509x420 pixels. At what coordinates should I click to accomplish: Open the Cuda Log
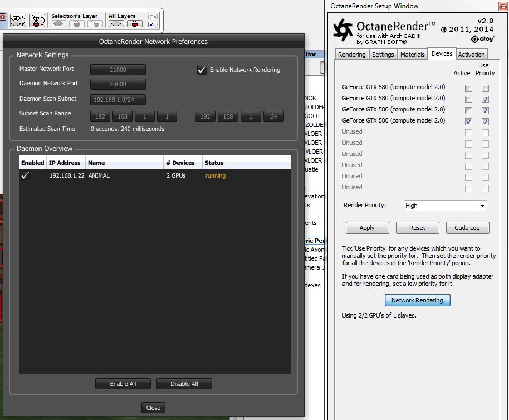[467, 228]
